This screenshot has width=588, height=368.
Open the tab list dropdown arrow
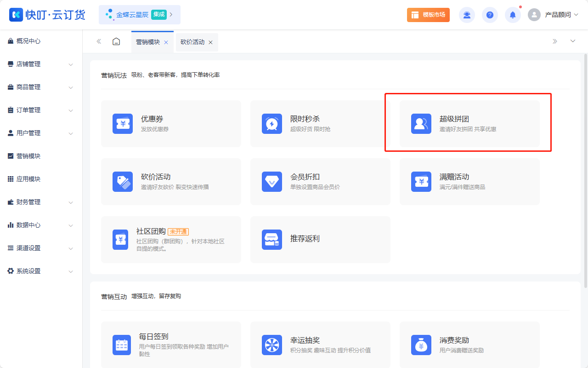coord(573,41)
